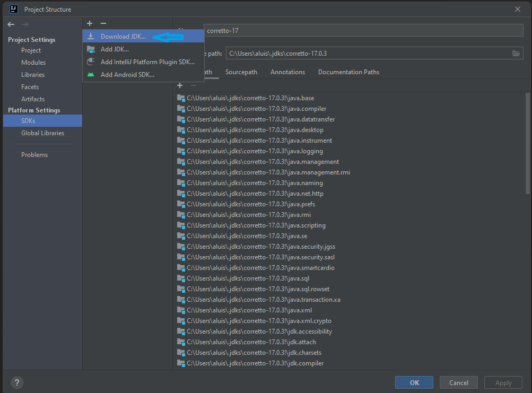Viewport: 532px width, 393px height.
Task: Select Add Android SDK... option
Action: pyautogui.click(x=143, y=75)
